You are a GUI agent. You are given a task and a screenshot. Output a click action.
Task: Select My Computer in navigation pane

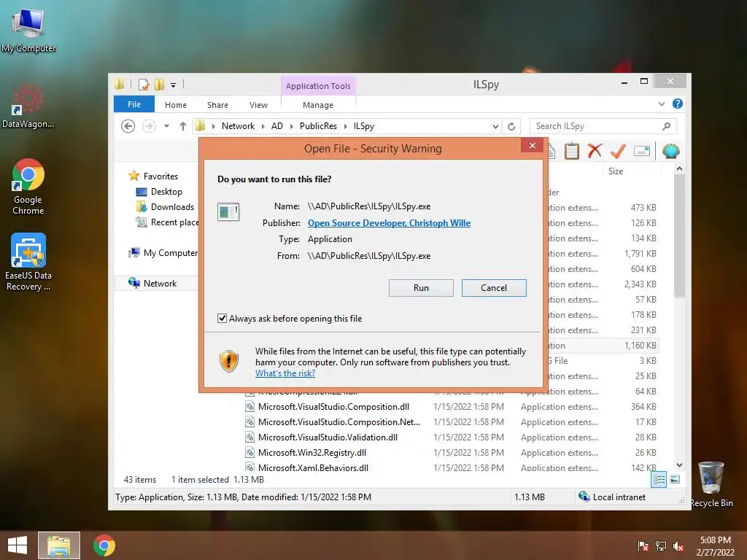pyautogui.click(x=171, y=253)
